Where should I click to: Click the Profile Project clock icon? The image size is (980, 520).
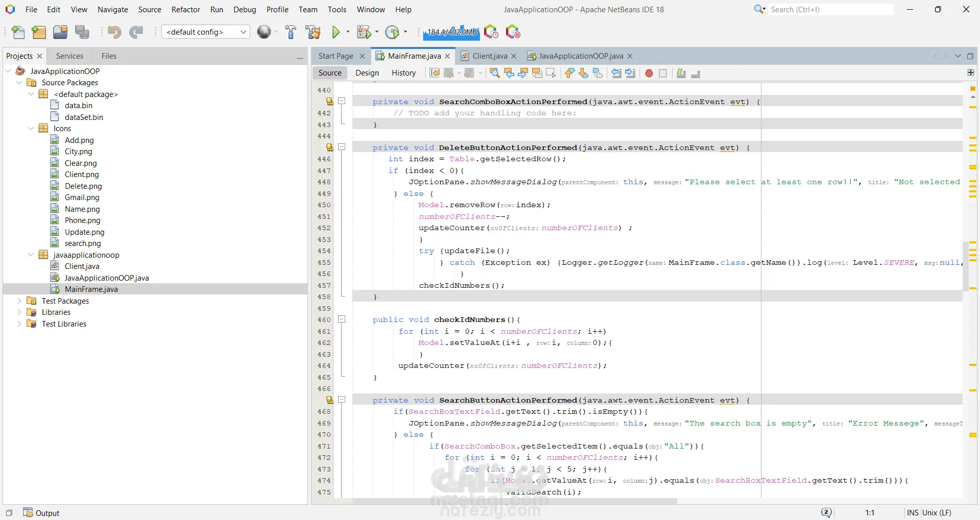click(392, 32)
